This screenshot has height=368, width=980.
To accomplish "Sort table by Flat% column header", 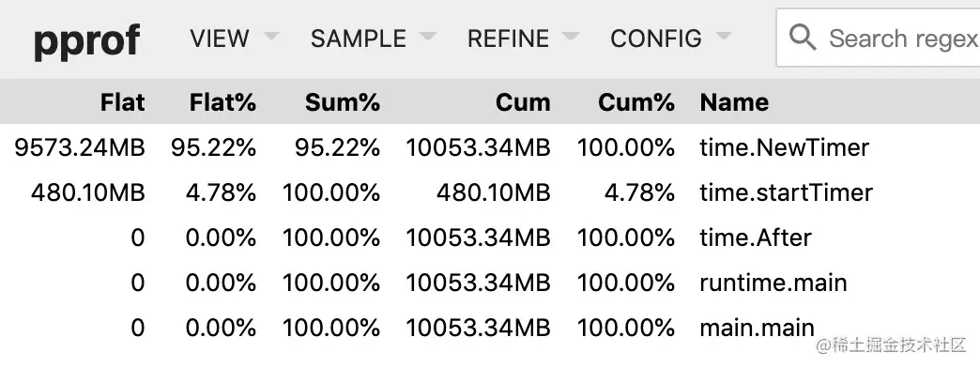I will [x=222, y=101].
